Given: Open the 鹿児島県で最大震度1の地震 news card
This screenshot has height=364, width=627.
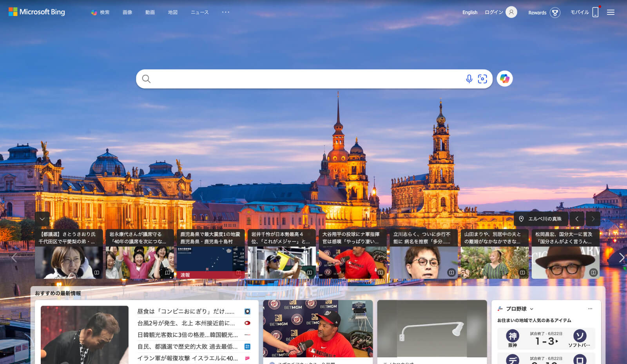Looking at the screenshot, I should pyautogui.click(x=211, y=254).
